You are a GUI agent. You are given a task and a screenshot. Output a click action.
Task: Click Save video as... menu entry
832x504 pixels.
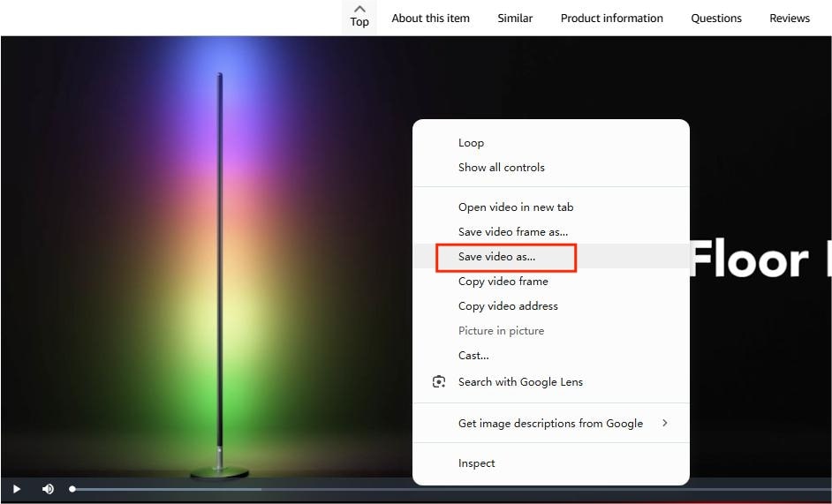click(x=551, y=256)
